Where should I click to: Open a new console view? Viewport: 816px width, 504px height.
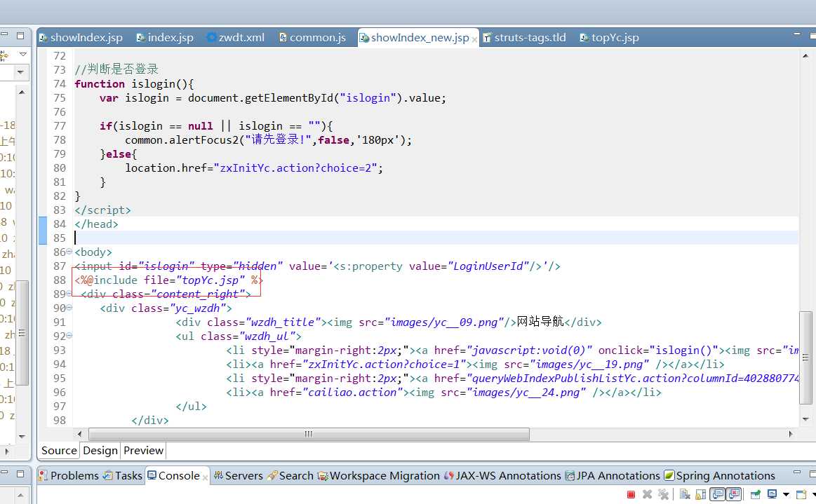802,494
